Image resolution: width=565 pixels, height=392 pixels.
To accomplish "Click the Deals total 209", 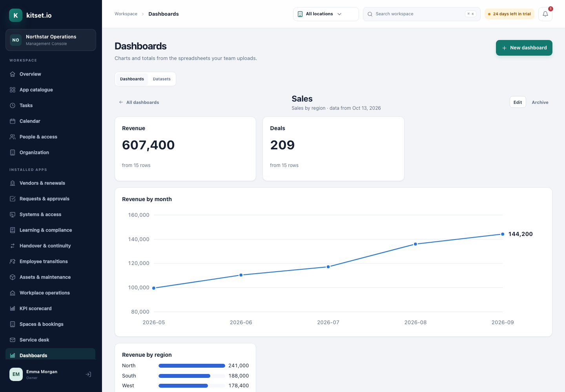I will pos(282,145).
